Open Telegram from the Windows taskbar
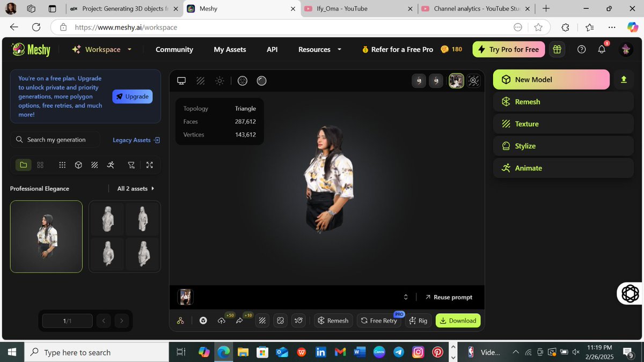Image resolution: width=644 pixels, height=362 pixels. click(398, 352)
